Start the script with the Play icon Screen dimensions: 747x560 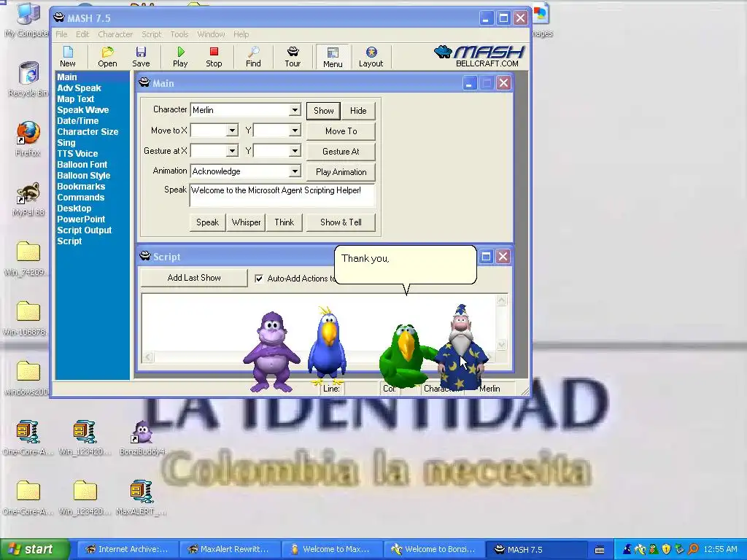point(180,57)
